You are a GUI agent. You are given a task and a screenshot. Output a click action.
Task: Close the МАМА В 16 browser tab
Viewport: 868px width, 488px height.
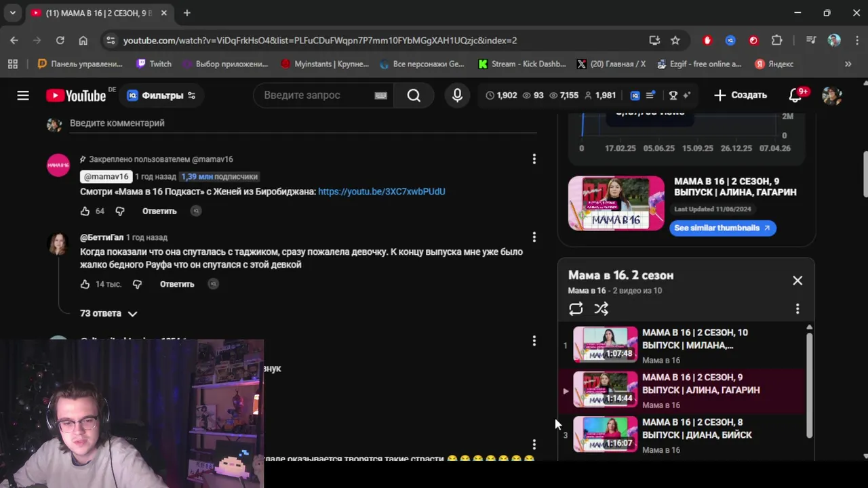click(x=164, y=13)
